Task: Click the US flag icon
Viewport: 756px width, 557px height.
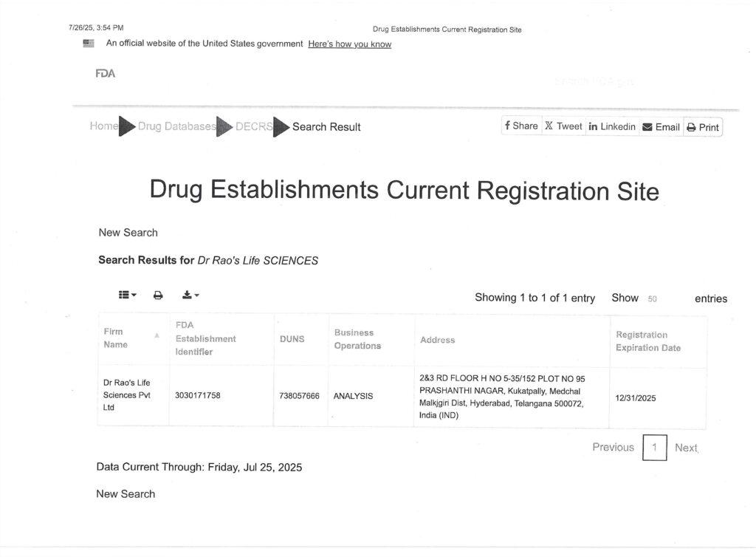Action: [x=89, y=44]
